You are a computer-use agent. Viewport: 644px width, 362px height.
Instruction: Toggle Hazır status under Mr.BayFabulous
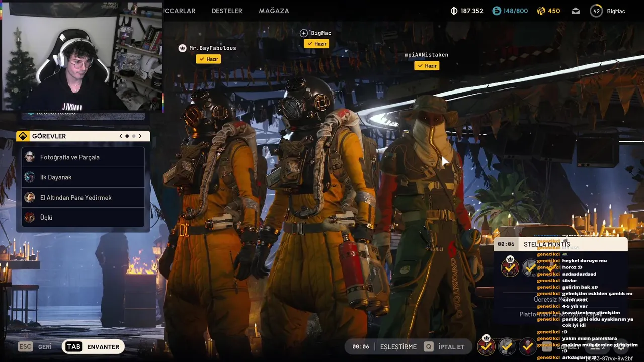208,59
